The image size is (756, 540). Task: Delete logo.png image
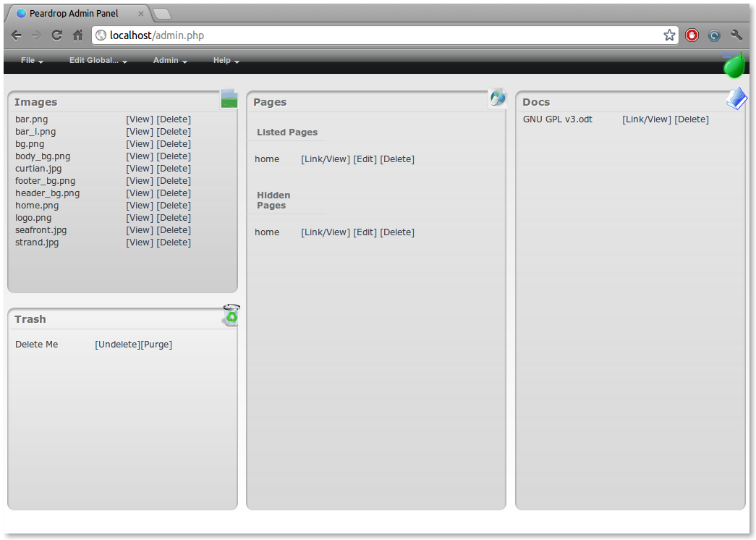(174, 218)
